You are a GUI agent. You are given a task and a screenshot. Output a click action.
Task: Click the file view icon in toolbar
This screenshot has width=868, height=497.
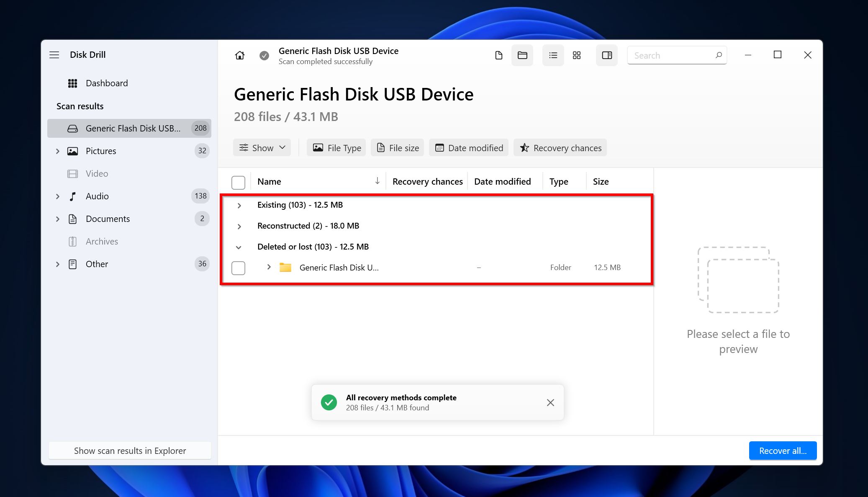[x=498, y=55]
